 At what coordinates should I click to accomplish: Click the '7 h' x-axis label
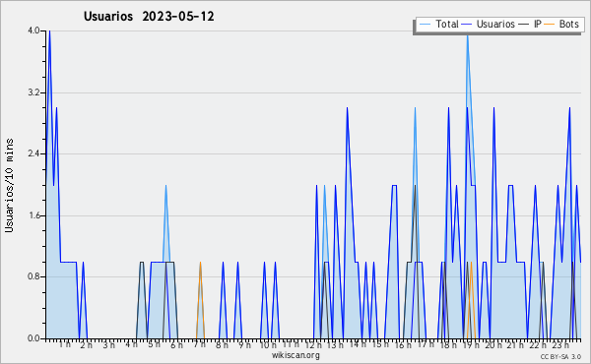tap(199, 344)
